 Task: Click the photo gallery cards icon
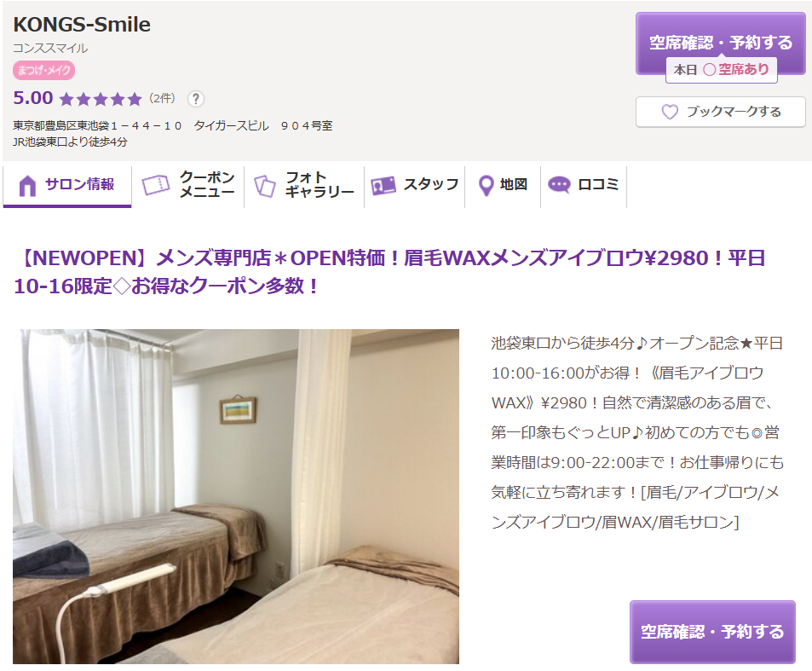coord(265,186)
